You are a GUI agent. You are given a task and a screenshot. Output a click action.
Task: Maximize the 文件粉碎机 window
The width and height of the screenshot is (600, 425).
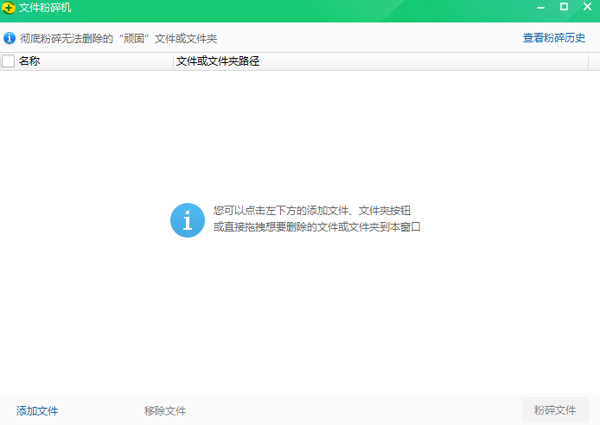pyautogui.click(x=564, y=8)
